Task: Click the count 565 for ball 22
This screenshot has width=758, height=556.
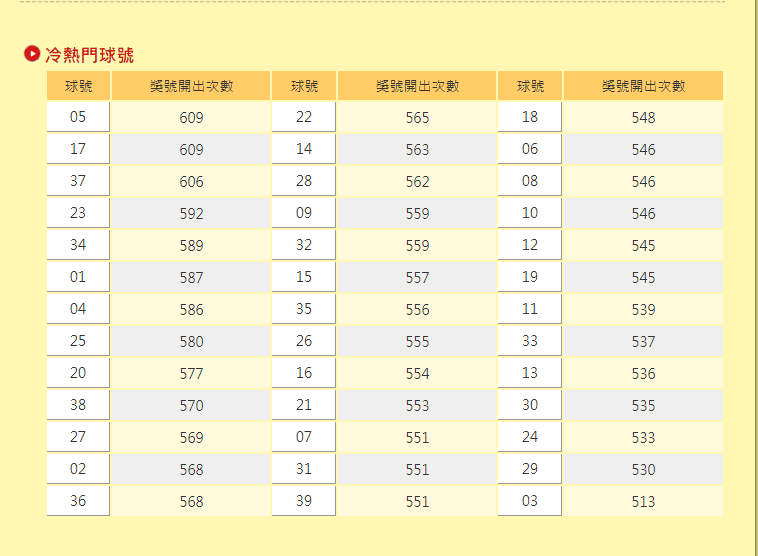Action: pyautogui.click(x=417, y=117)
